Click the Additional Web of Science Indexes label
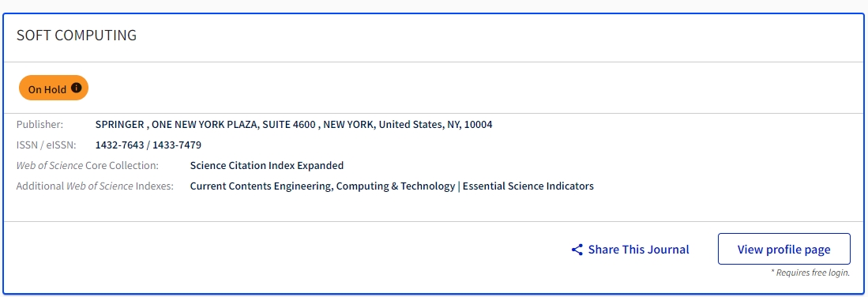 tap(96, 186)
